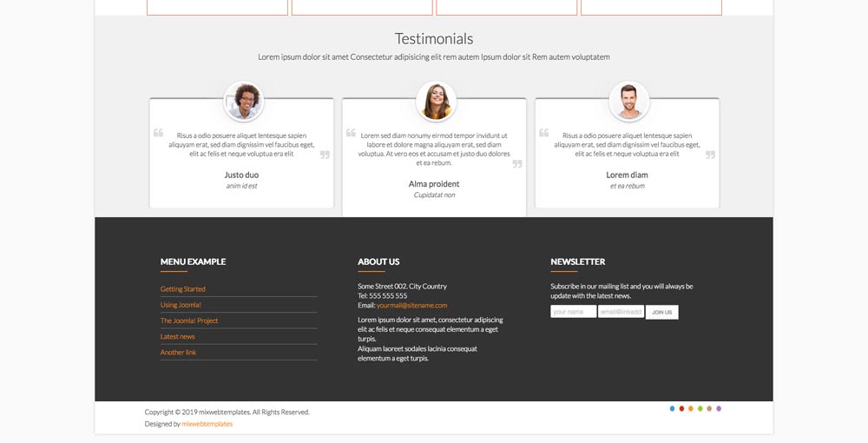Viewport: 868px width, 443px height.
Task: Open the Latest news menu item
Action: pos(178,336)
